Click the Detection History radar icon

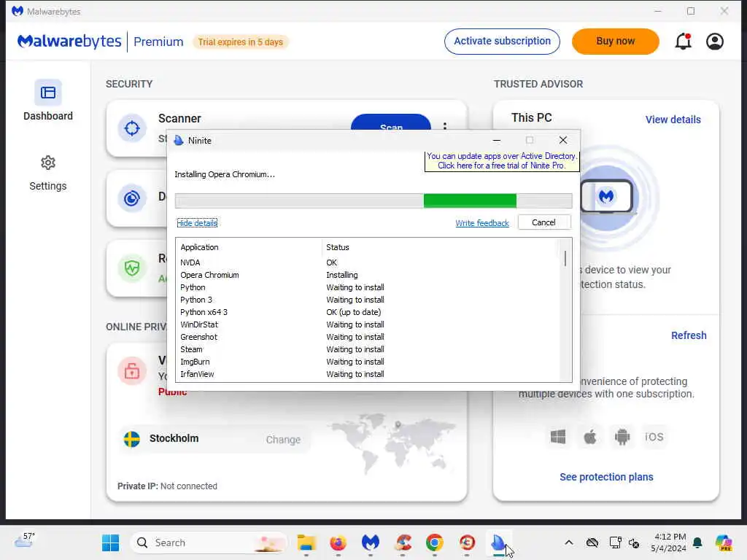[132, 198]
